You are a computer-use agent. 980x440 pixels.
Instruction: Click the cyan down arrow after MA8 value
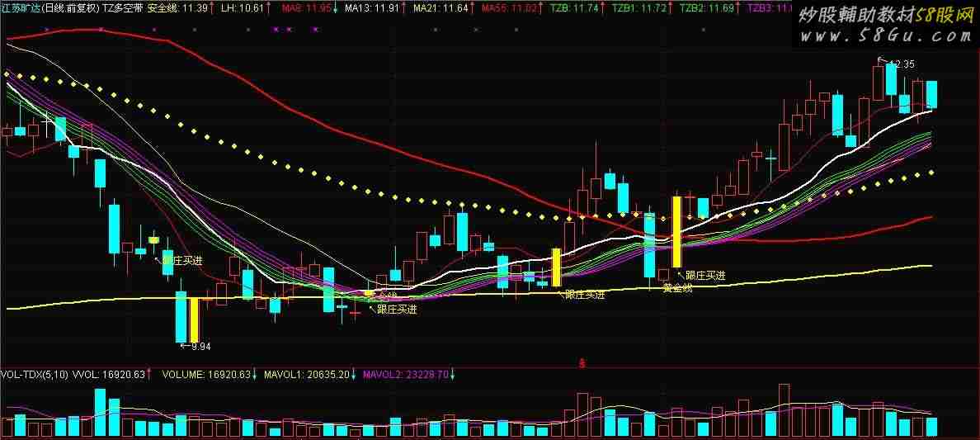pos(335,9)
